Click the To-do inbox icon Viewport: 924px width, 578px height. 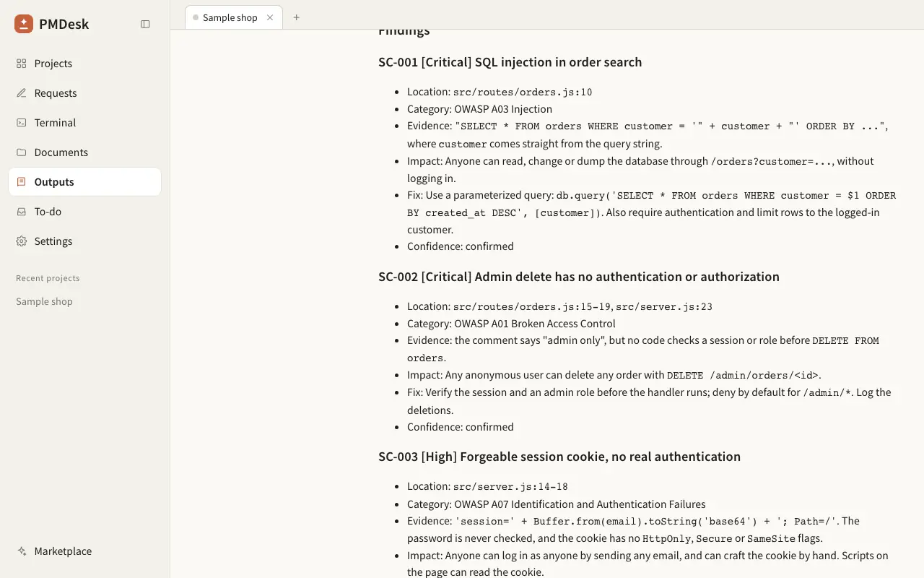click(22, 212)
